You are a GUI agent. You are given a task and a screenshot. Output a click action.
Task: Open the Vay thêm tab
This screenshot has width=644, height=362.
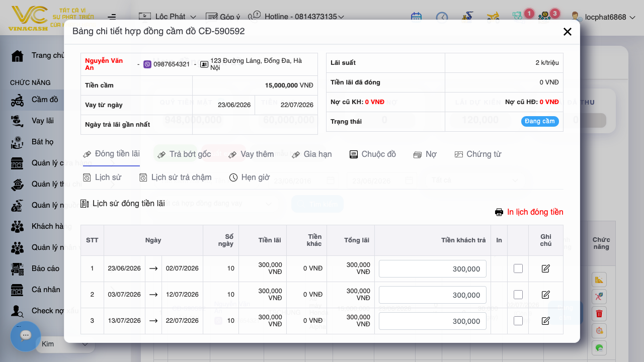(x=251, y=154)
